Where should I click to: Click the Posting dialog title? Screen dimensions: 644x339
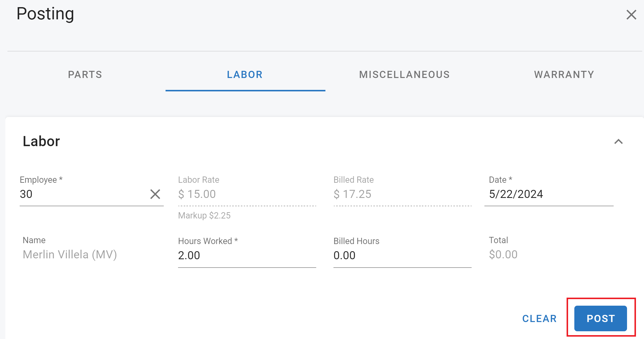coord(45,14)
